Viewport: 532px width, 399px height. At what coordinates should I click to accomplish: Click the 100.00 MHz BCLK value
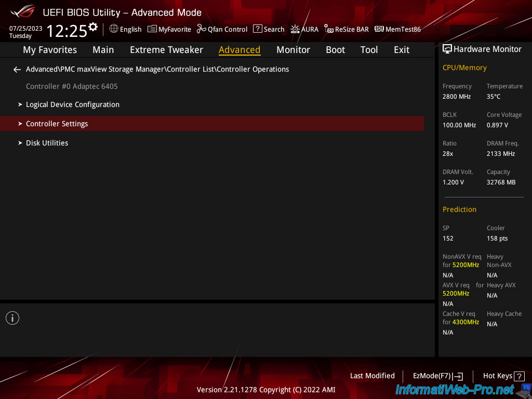(459, 125)
